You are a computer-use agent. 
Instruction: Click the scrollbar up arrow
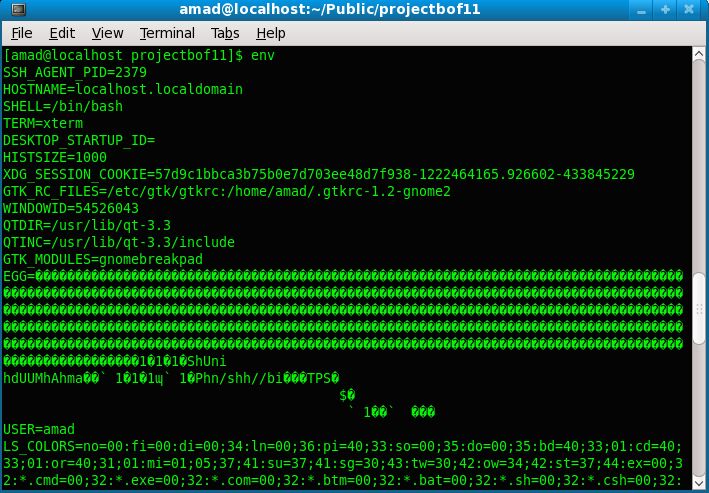[699, 53]
